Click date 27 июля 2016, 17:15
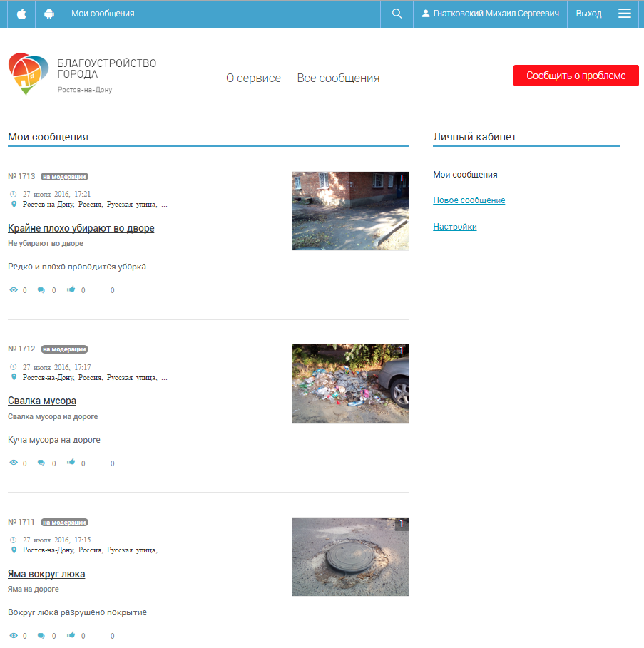 (x=56, y=540)
